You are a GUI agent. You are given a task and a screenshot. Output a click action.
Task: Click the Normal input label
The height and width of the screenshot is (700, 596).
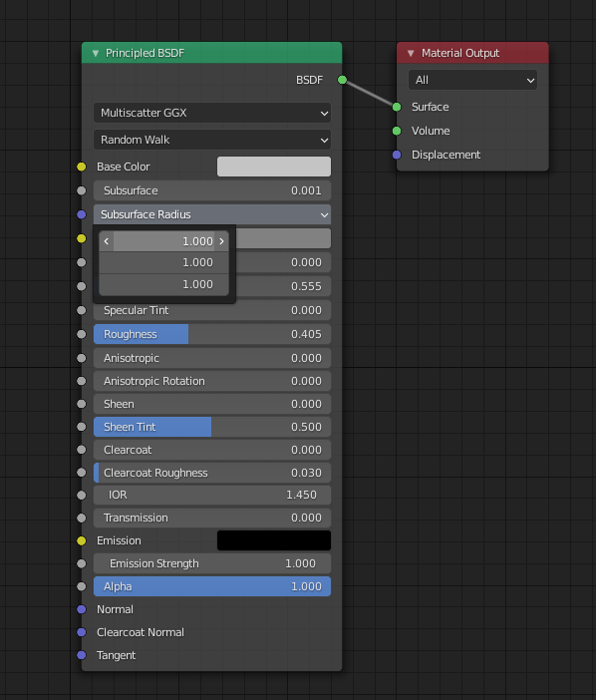115,609
